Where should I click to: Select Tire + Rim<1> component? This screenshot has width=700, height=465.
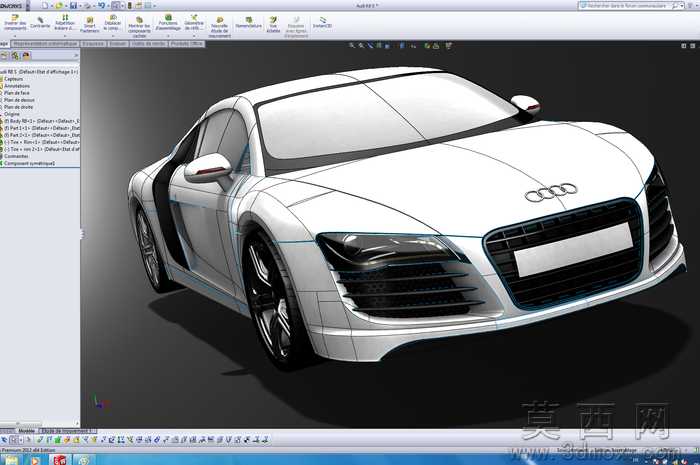[x=40, y=142]
